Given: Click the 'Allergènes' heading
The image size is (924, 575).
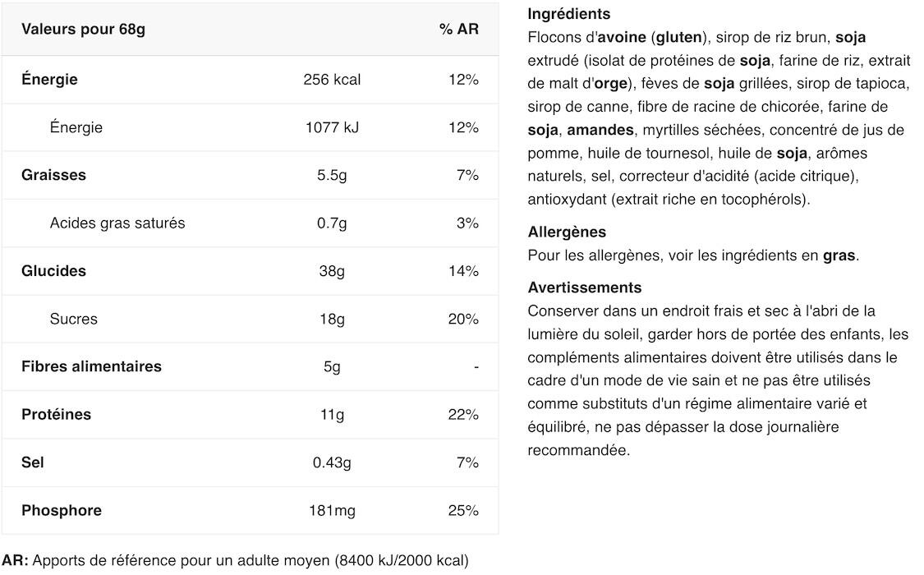Looking at the screenshot, I should (566, 232).
